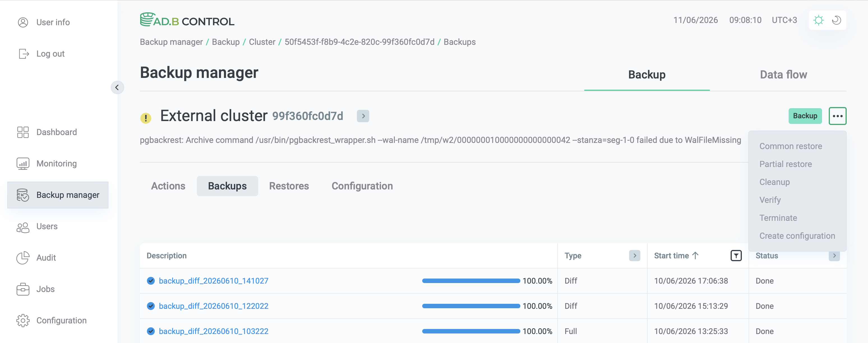Click the clock time 09:08:10
This screenshot has height=343, width=868.
745,20
